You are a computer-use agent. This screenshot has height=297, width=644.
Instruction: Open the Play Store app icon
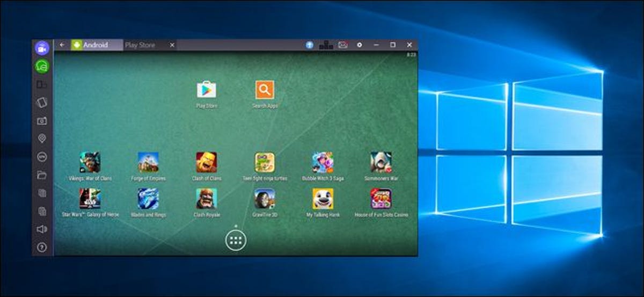pos(207,90)
